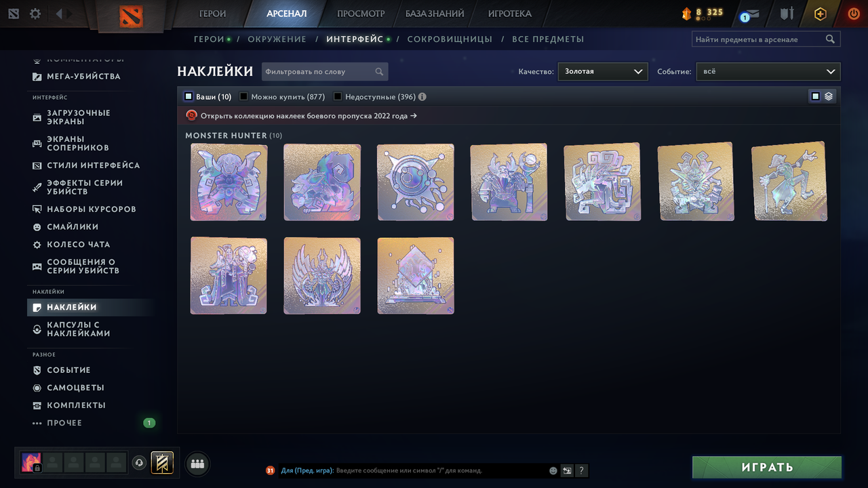868x488 pixels.
Task: Toggle the party voice headset icon
Action: [139, 463]
